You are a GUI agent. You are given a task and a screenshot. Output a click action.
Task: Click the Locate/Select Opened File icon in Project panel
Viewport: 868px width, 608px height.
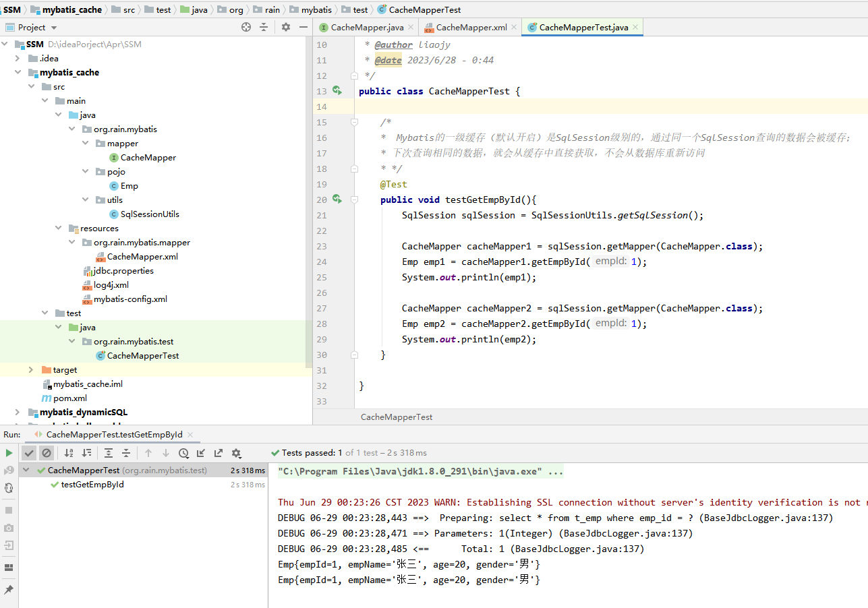[246, 27]
